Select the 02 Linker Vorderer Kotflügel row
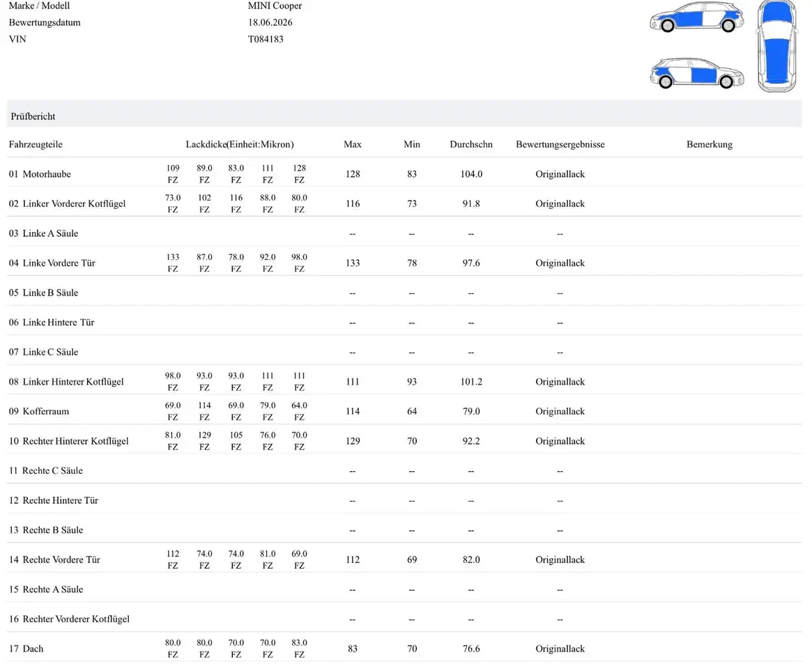The height and width of the screenshot is (669, 812). [x=404, y=203]
